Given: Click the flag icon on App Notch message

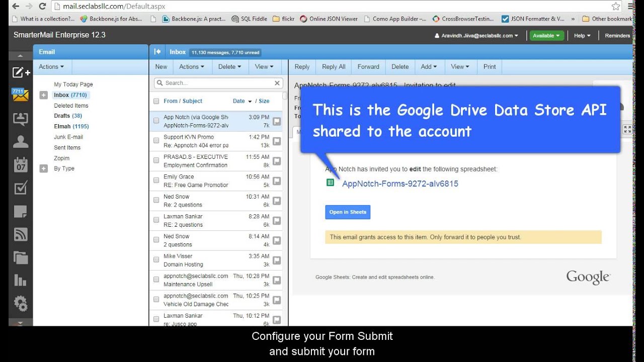Looking at the screenshot, I should (277, 121).
